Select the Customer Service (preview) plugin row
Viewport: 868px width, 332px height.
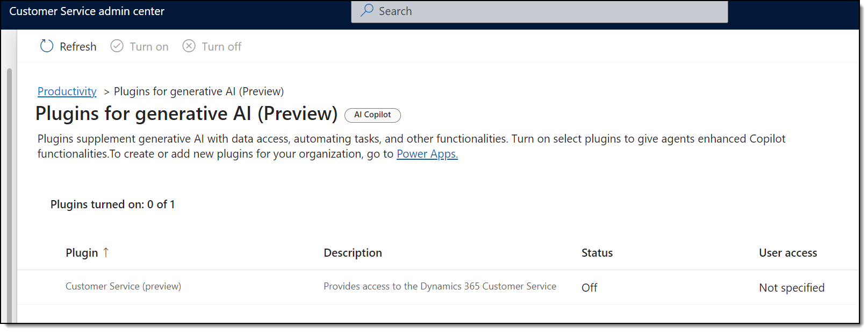438,287
